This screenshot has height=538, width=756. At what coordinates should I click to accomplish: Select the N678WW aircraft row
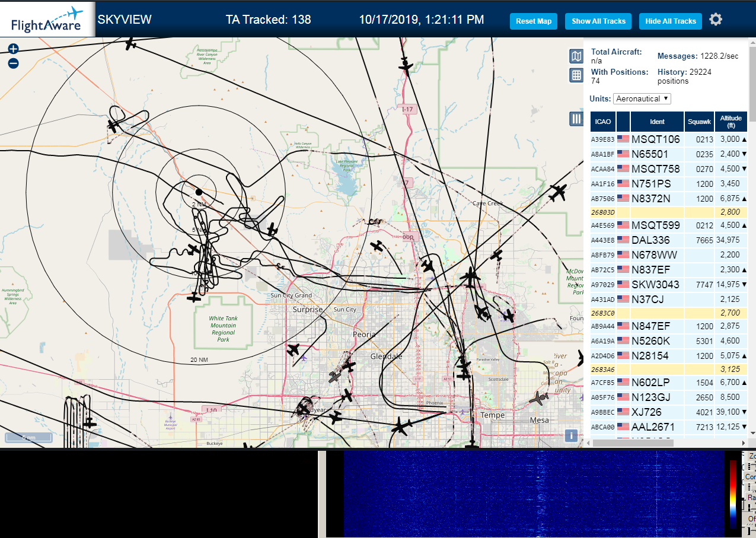pyautogui.click(x=669, y=255)
